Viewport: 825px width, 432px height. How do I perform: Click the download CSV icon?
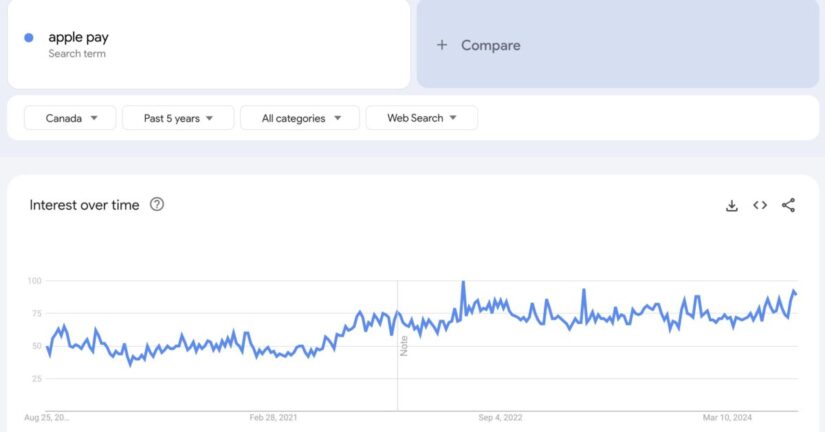(x=732, y=205)
